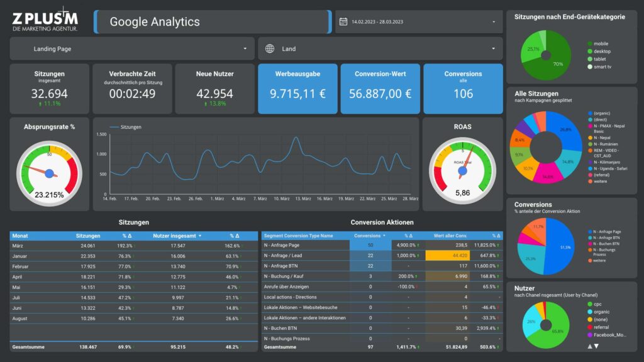Click the globe icon on the Land filter
Image resolution: width=644 pixels, height=362 pixels.
tap(270, 48)
